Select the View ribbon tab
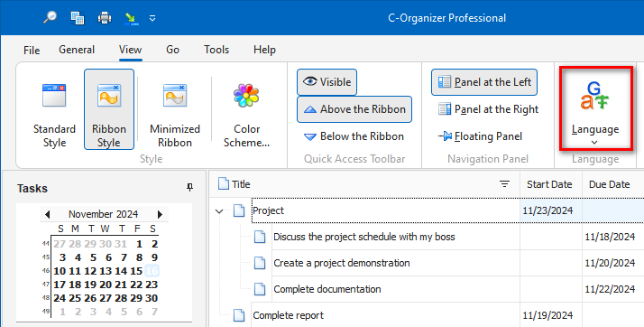Viewport: 644px width, 327px height. (x=130, y=50)
